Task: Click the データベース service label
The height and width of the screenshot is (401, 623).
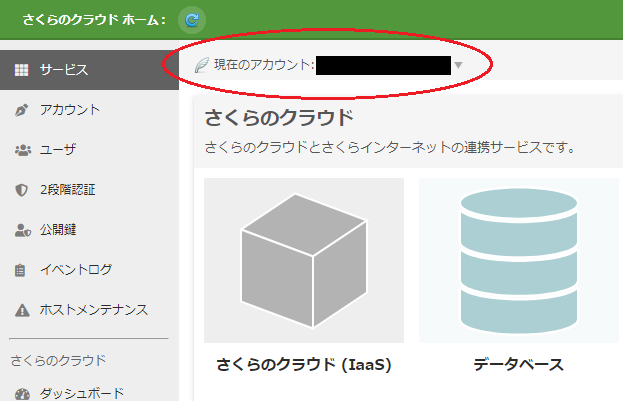Action: click(x=518, y=365)
